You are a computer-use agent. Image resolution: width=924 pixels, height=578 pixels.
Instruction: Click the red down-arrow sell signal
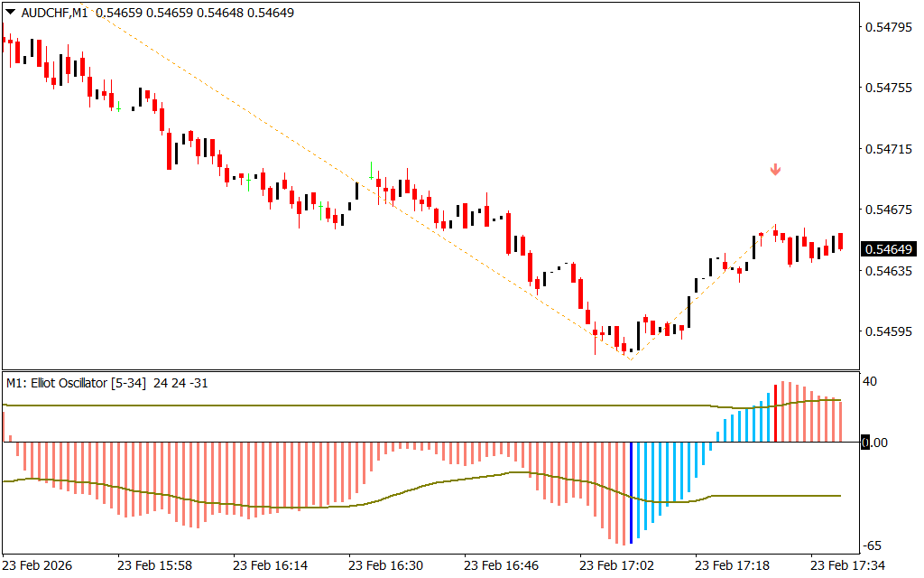click(x=775, y=170)
